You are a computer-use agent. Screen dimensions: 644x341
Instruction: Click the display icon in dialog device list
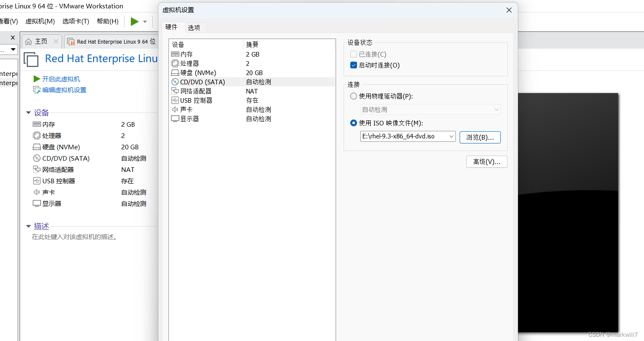[x=175, y=119]
